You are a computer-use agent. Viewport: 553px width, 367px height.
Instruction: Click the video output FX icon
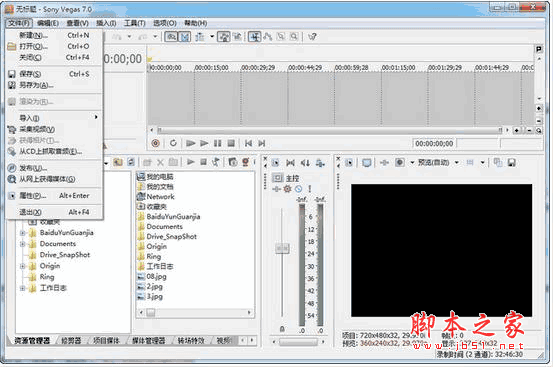(x=384, y=163)
